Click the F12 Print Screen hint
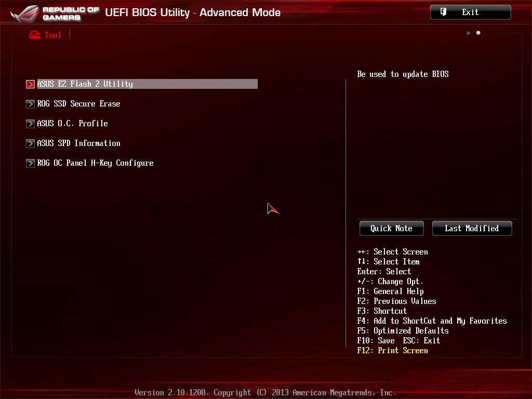This screenshot has width=532, height=399. (x=393, y=351)
